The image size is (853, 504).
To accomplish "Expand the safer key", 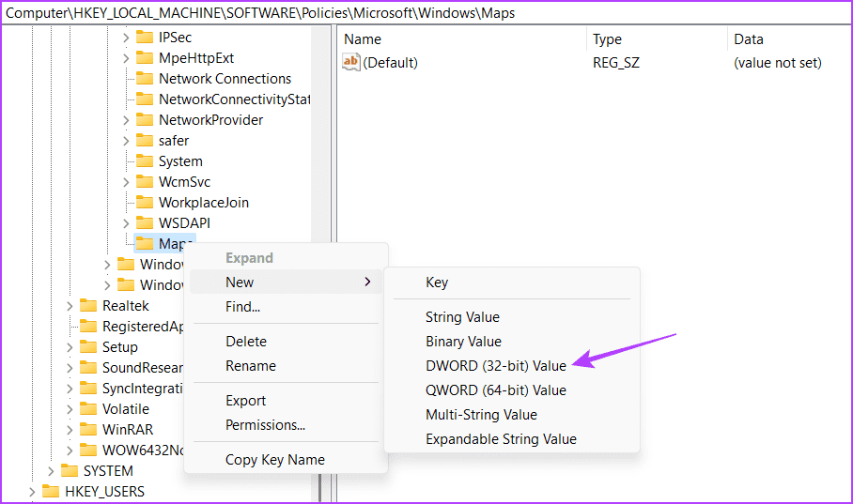I will click(x=126, y=141).
